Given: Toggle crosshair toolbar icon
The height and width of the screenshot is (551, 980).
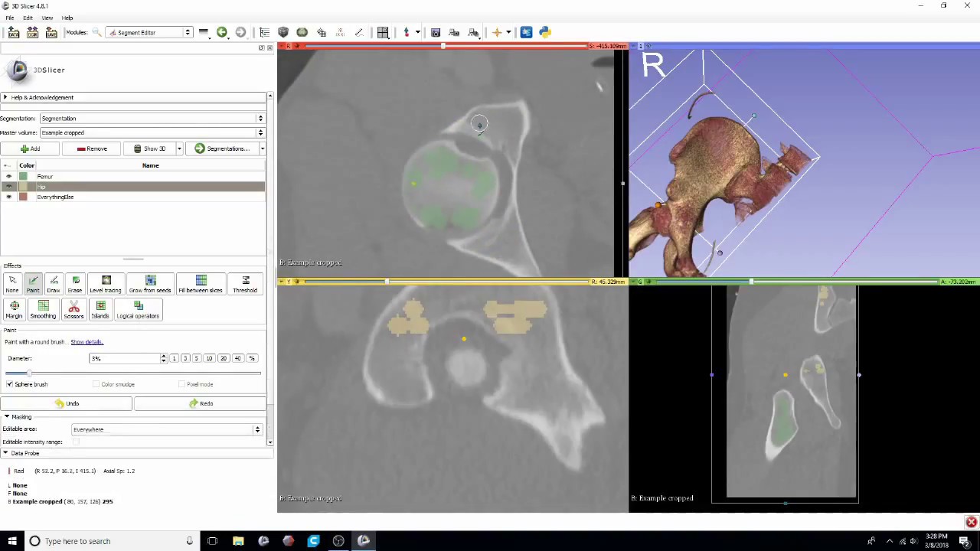Looking at the screenshot, I should coord(497,32).
